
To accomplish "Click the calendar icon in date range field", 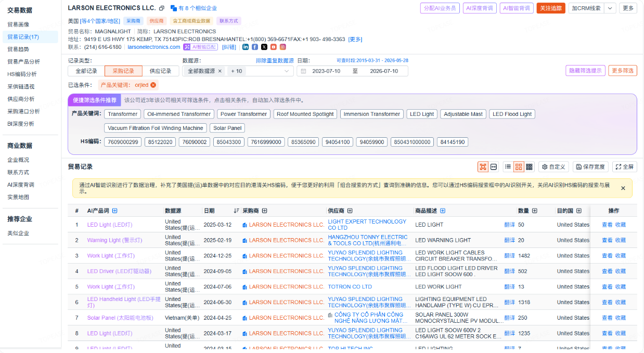I will 303,71.
